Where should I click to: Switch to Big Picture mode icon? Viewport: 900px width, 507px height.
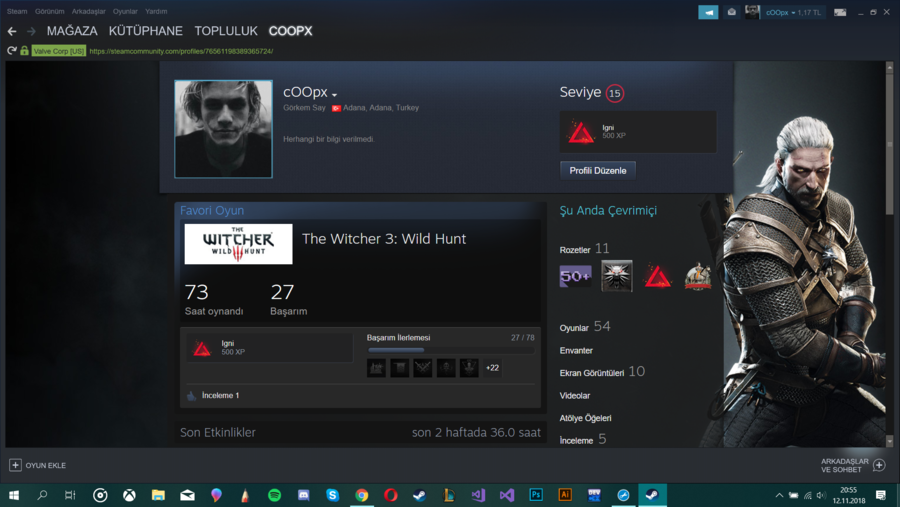840,12
